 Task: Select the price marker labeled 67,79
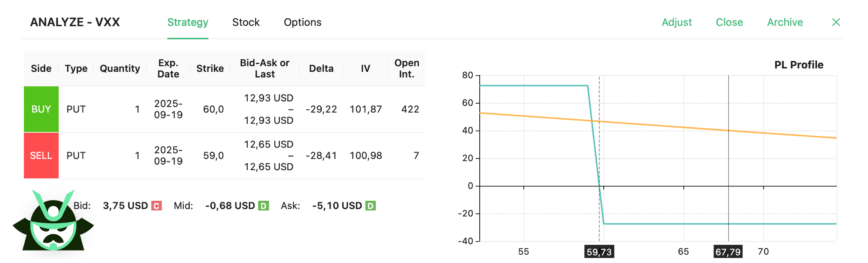tap(729, 251)
